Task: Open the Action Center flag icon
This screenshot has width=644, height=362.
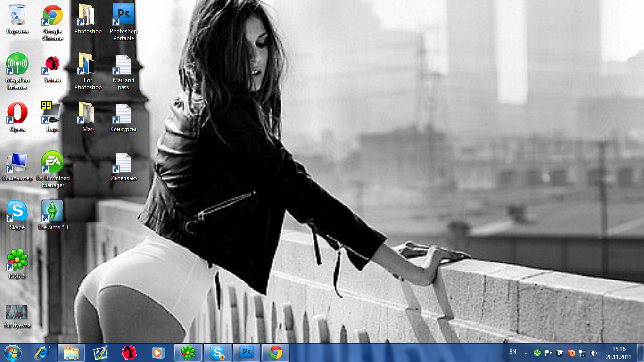Action: (x=549, y=353)
